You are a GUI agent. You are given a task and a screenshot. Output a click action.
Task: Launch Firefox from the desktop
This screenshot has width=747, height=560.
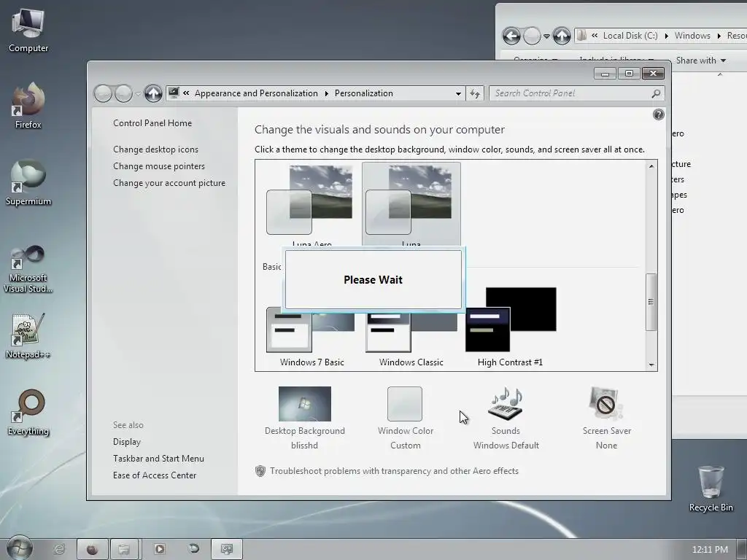click(28, 105)
